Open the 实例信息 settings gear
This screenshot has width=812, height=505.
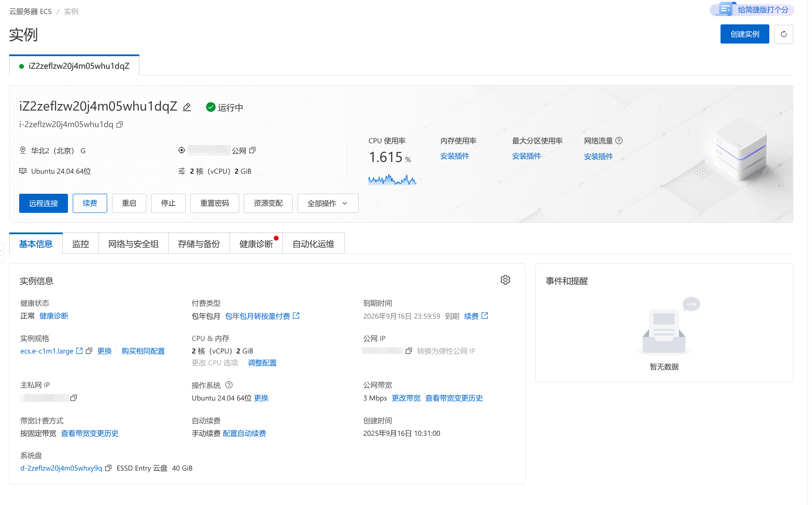pyautogui.click(x=505, y=280)
